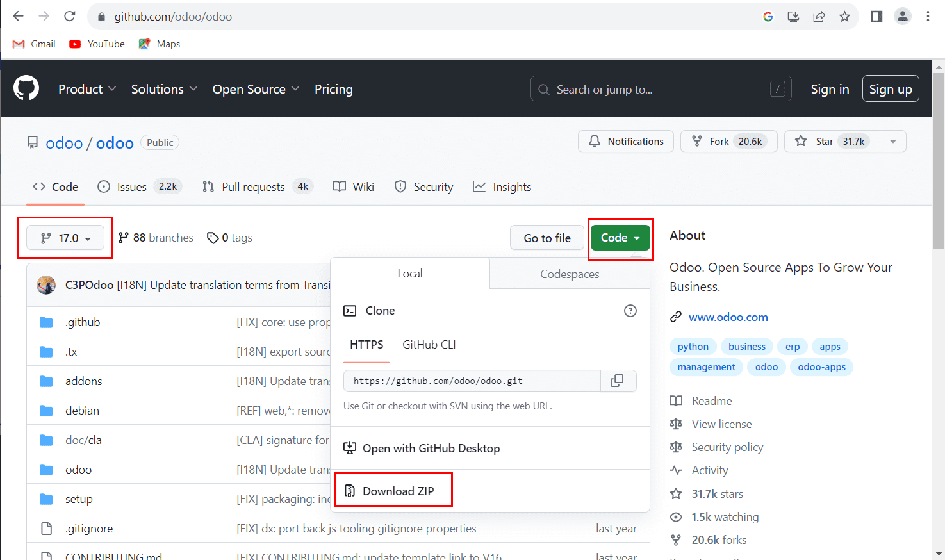Star the repository
This screenshot has width=945, height=560.
click(x=832, y=142)
